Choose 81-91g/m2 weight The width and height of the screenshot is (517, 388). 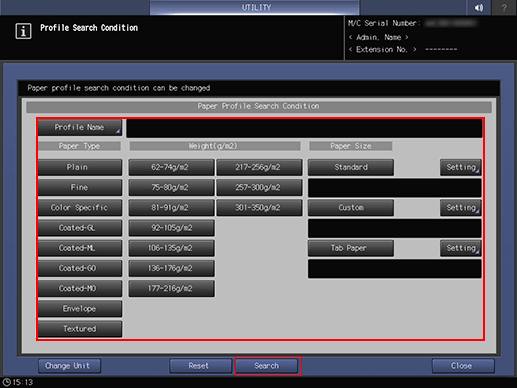coord(171,208)
